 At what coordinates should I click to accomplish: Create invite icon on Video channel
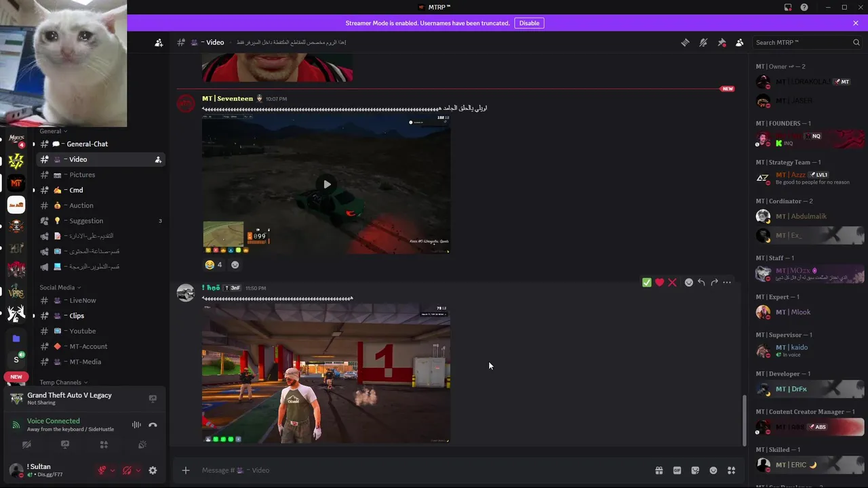tap(158, 159)
